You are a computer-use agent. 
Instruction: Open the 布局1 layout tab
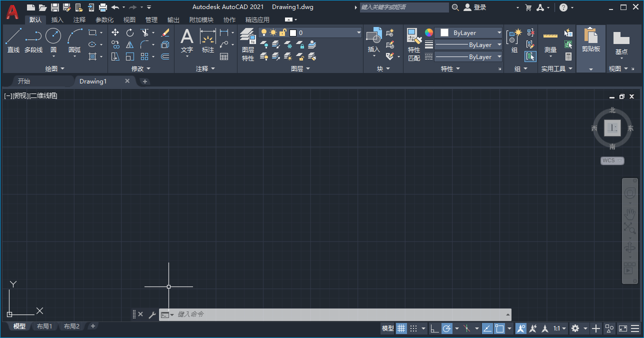click(x=44, y=326)
